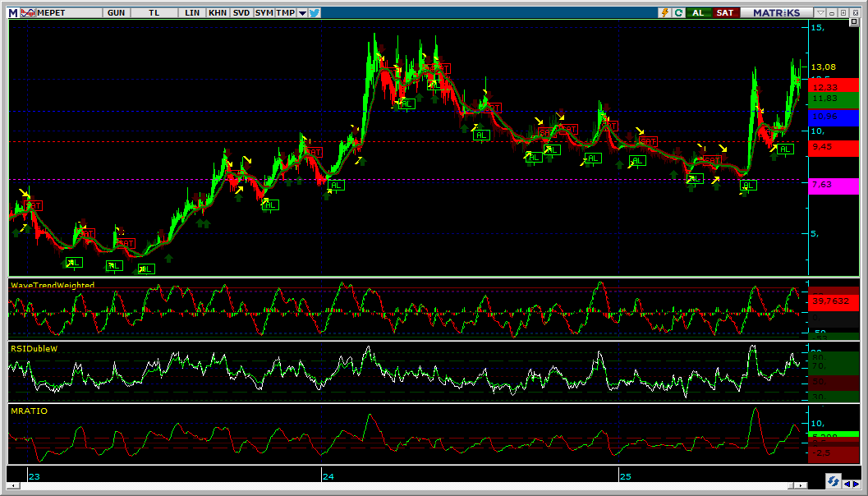The image size is (868, 496).
Task: Click the 10,96 blue price tag
Action: tap(834, 117)
